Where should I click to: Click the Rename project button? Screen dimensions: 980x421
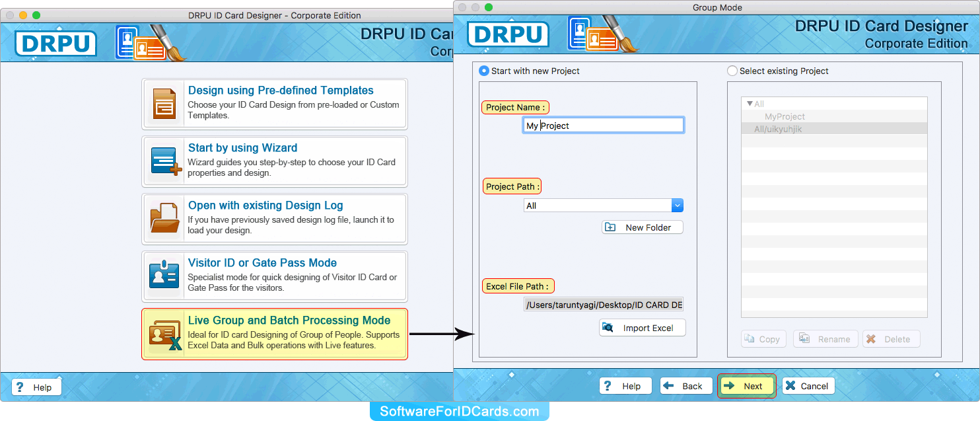(x=825, y=339)
